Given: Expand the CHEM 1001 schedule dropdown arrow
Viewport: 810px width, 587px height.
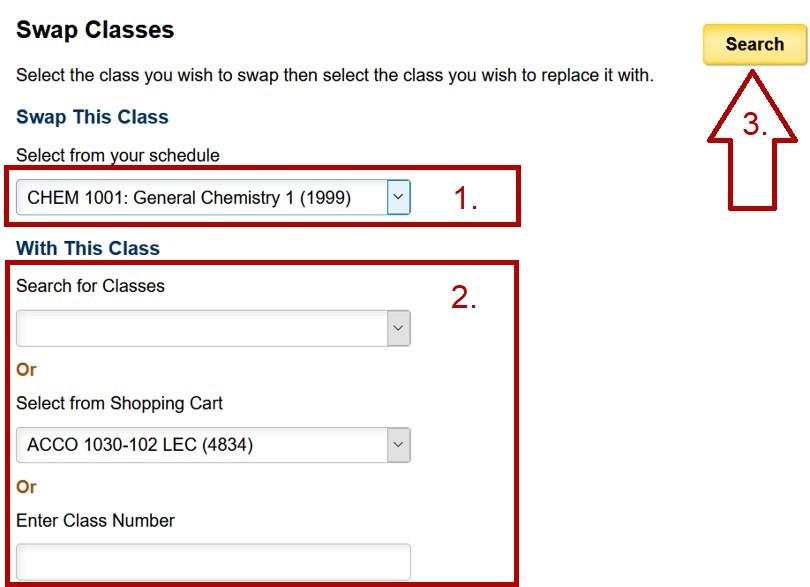Looking at the screenshot, I should pos(398,197).
